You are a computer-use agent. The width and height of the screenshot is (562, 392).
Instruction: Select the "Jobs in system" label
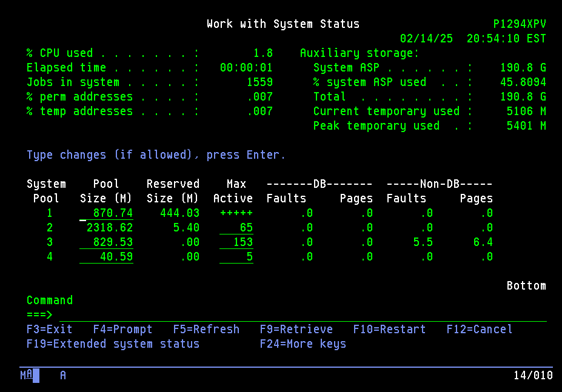pyautogui.click(x=73, y=82)
